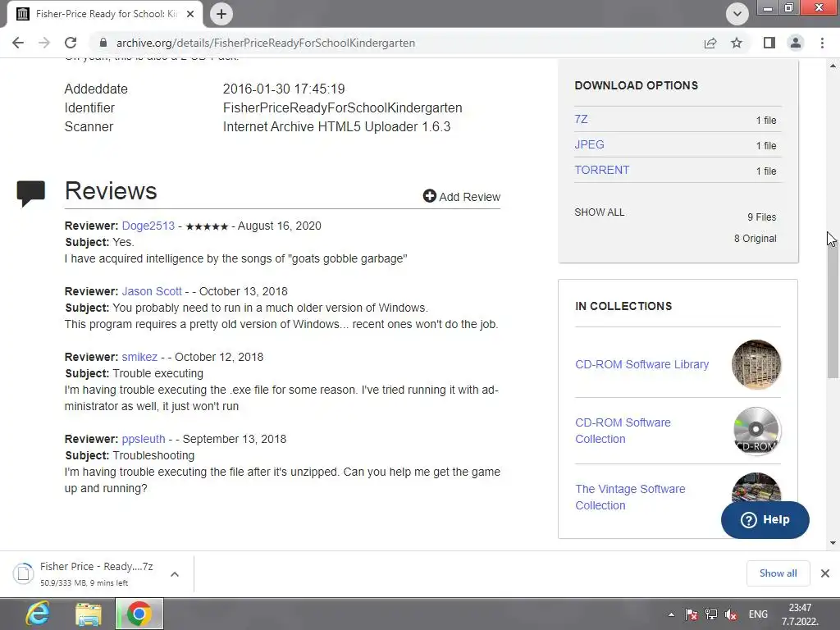Open the Chrome side panel

(x=769, y=43)
